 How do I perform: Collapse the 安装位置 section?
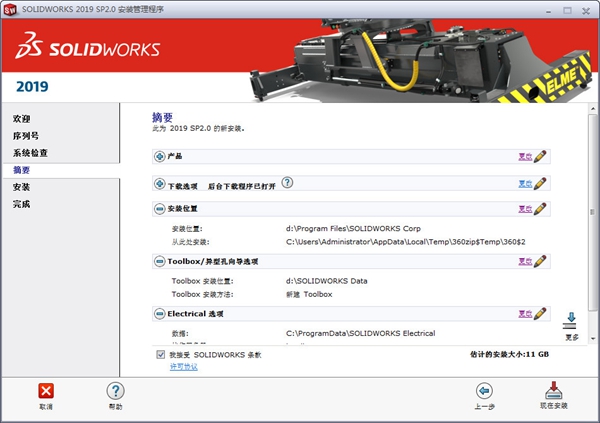pyautogui.click(x=159, y=209)
